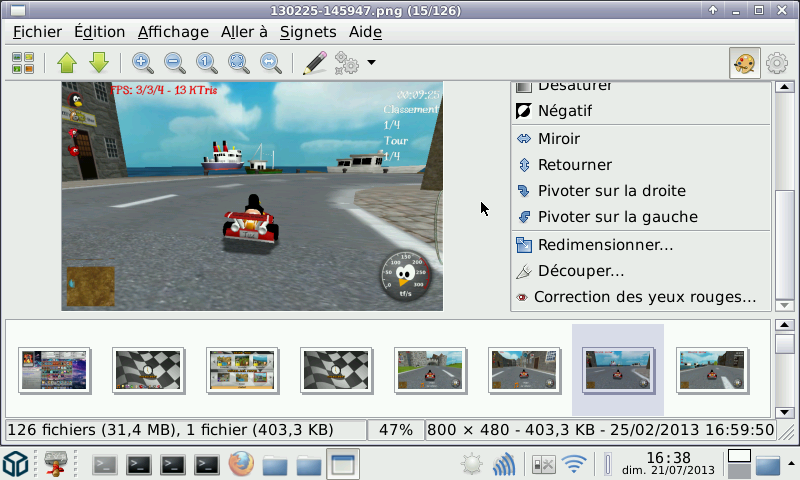Open the Édition menu
800x480 pixels.
[99, 32]
